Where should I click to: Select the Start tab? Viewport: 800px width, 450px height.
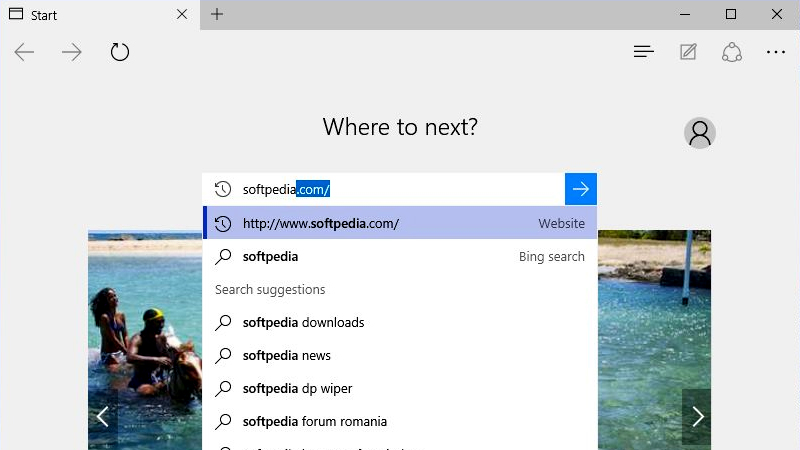pos(80,15)
